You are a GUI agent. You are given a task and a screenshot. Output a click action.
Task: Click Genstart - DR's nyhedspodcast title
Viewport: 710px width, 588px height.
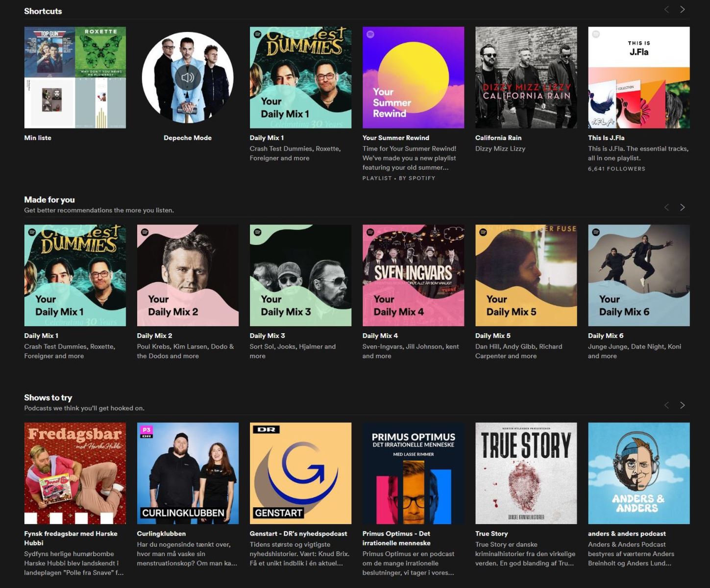coord(298,534)
